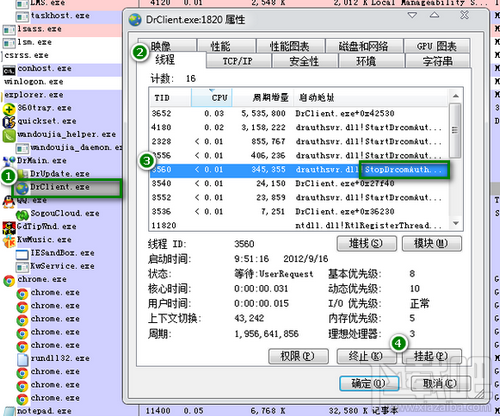
Task: Click the wandoujia_daemon.exe icon
Action: tap(22, 148)
